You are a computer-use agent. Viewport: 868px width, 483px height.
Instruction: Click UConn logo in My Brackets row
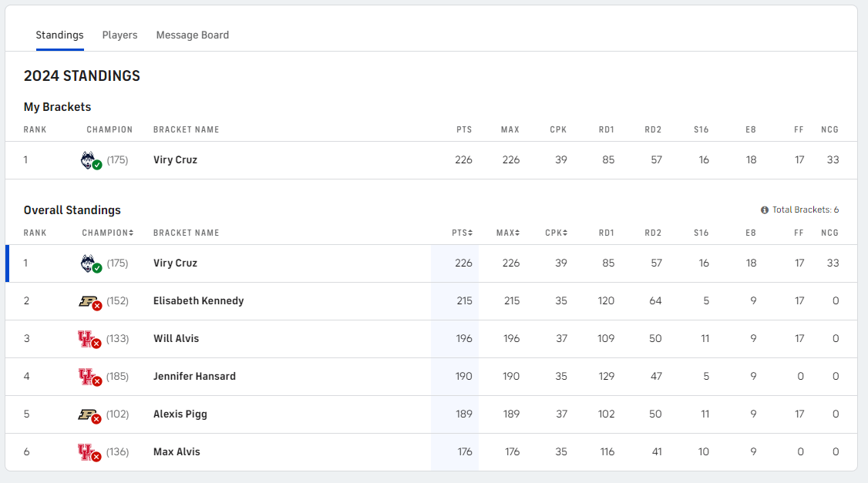coord(89,160)
